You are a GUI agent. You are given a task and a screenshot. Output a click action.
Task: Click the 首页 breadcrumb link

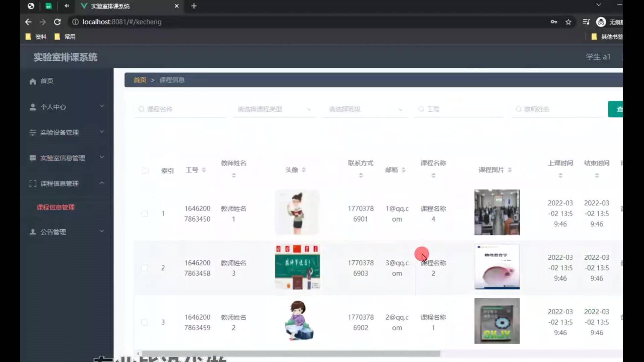(140, 80)
